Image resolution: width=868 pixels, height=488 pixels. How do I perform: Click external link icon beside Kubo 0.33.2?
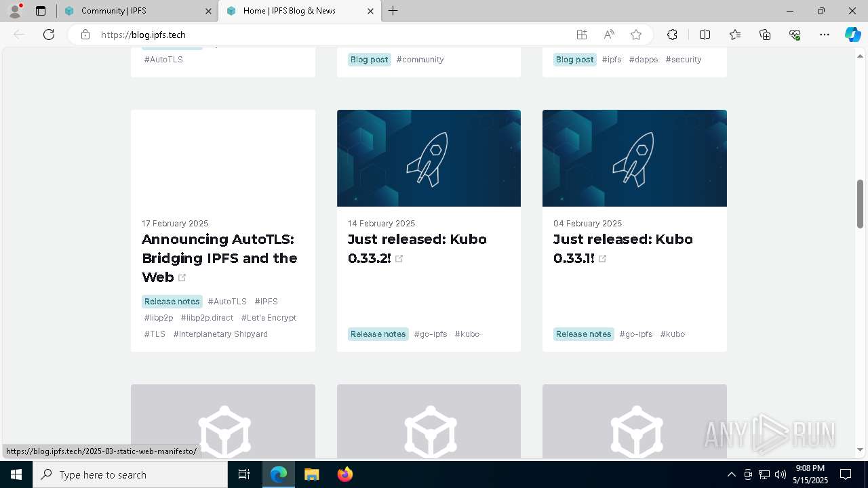click(399, 259)
